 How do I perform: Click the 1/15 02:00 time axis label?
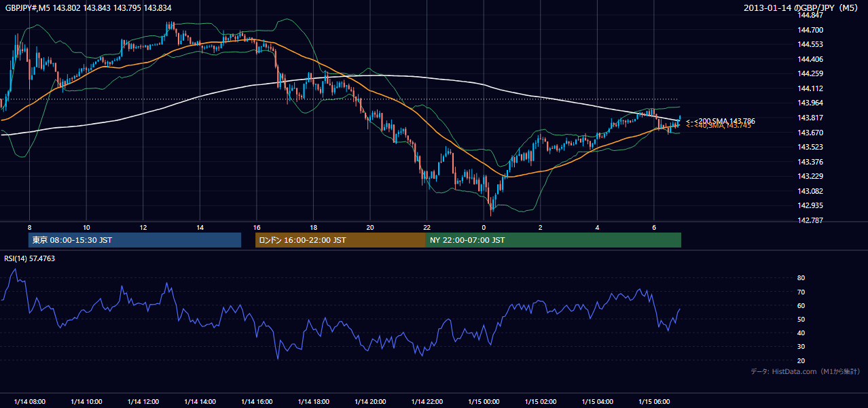click(541, 402)
